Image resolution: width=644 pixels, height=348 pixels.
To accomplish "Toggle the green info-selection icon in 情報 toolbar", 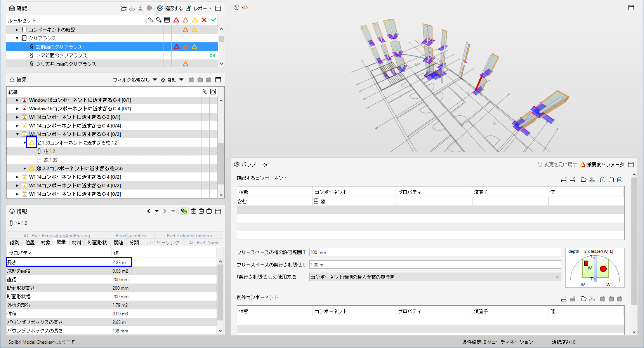I will pyautogui.click(x=184, y=211).
